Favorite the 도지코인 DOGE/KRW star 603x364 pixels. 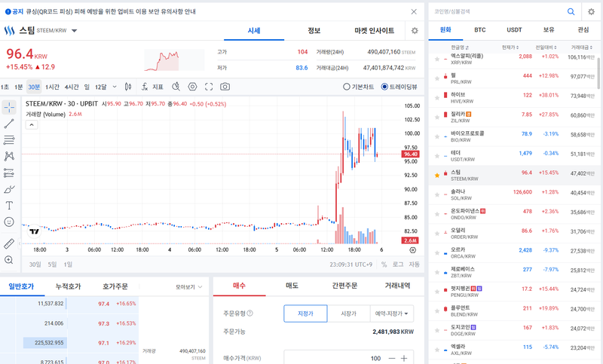tap(437, 331)
